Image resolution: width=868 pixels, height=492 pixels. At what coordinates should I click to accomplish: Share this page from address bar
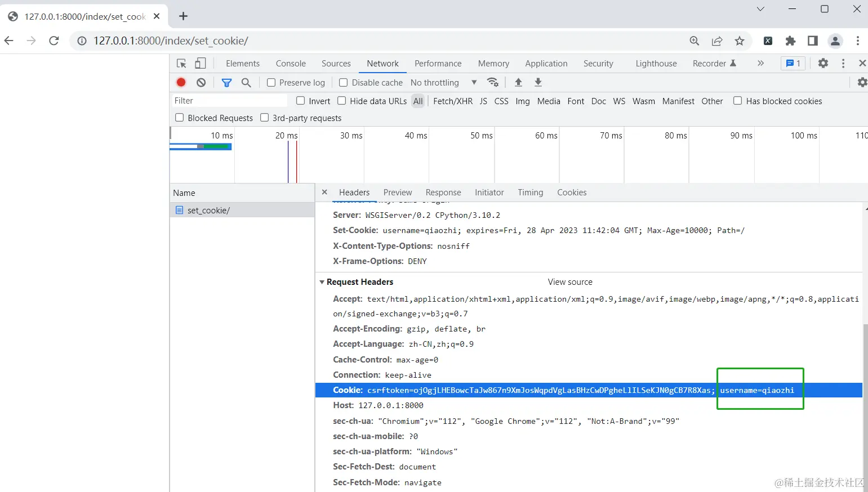[717, 41]
